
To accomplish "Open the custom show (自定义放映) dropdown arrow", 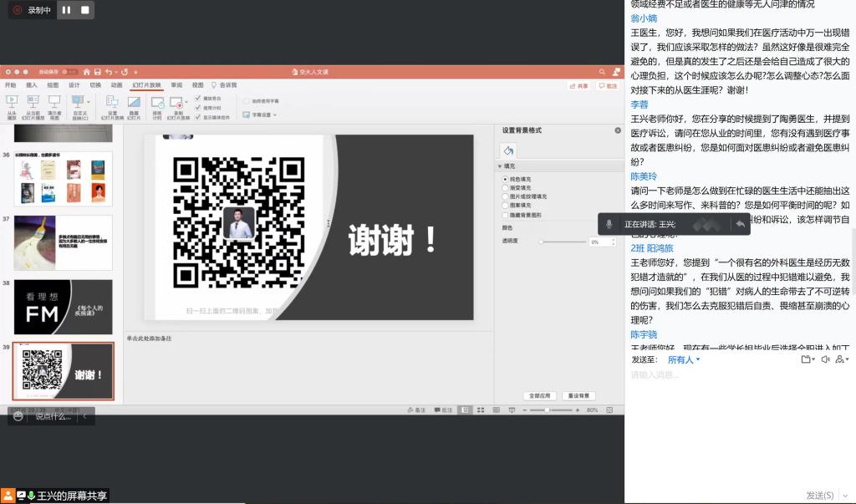I will click(x=89, y=102).
